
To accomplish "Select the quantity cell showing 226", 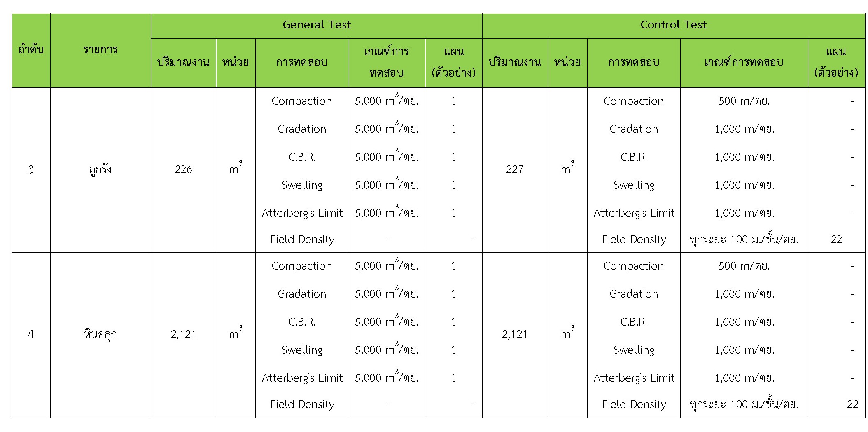I will [183, 169].
